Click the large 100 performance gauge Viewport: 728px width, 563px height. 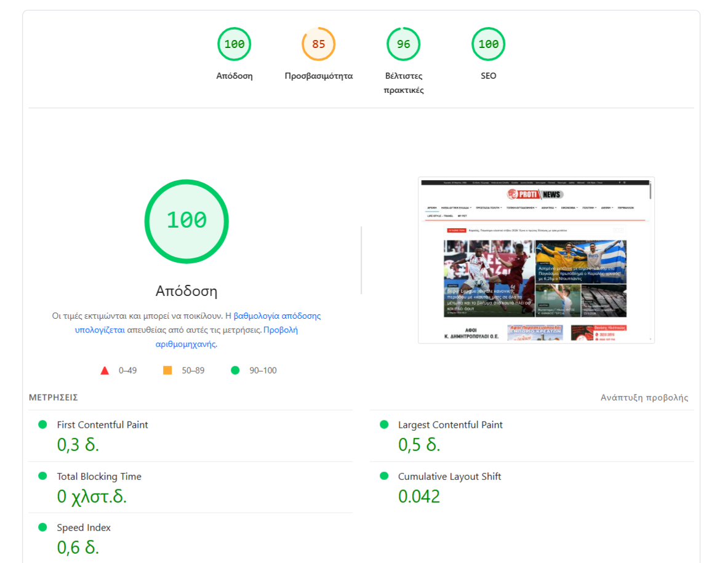point(186,221)
